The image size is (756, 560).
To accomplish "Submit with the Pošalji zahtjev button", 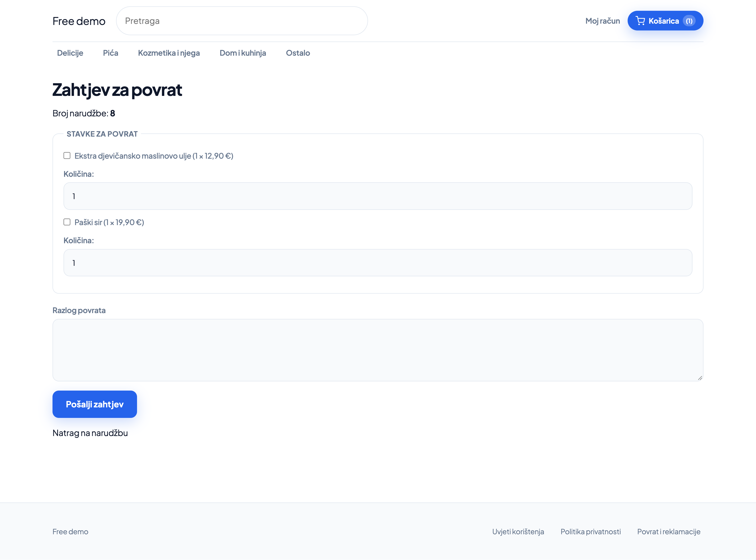I will point(94,404).
